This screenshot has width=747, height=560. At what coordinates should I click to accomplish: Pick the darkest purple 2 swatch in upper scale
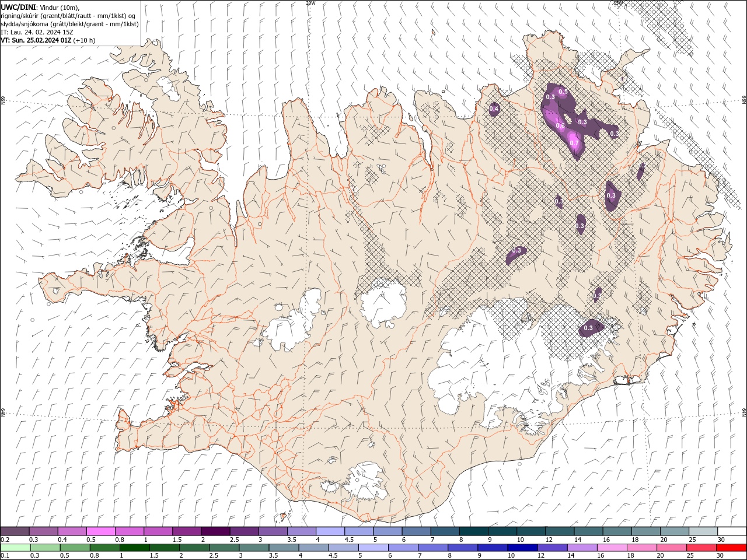coord(215,531)
